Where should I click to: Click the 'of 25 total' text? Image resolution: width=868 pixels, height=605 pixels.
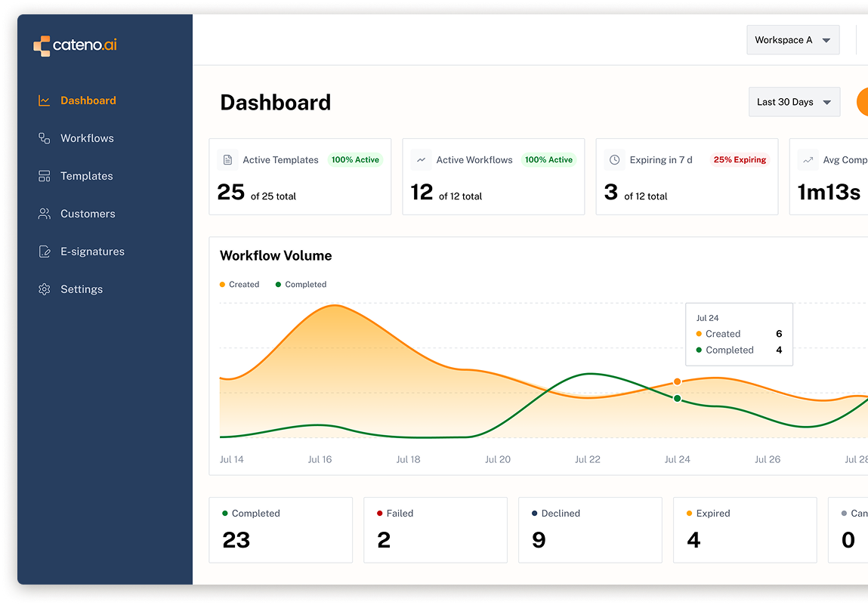pos(273,196)
